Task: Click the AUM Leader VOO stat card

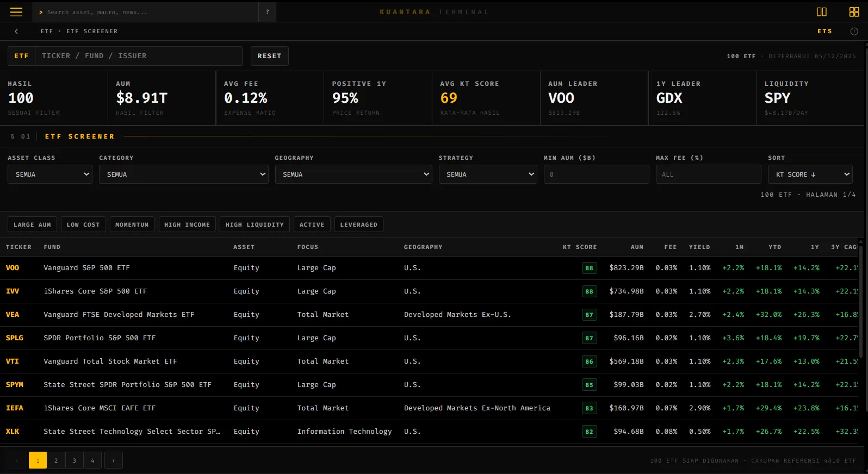Action: 594,98
